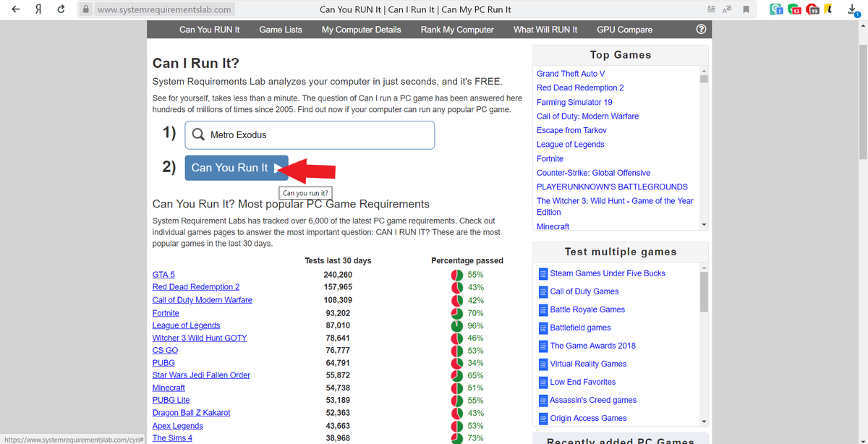
Task: Open the Game Lists nav item
Action: point(281,30)
